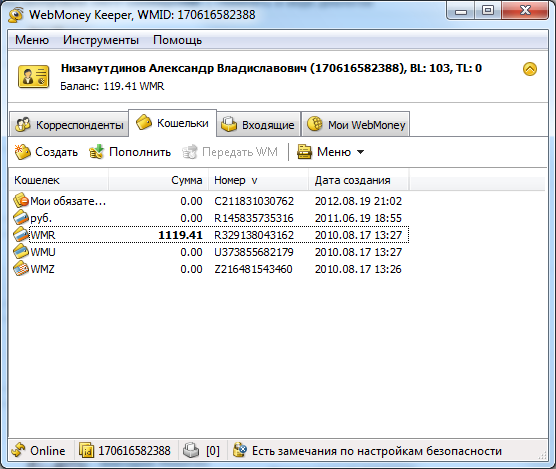Click the WMR wallet icon

click(x=21, y=234)
